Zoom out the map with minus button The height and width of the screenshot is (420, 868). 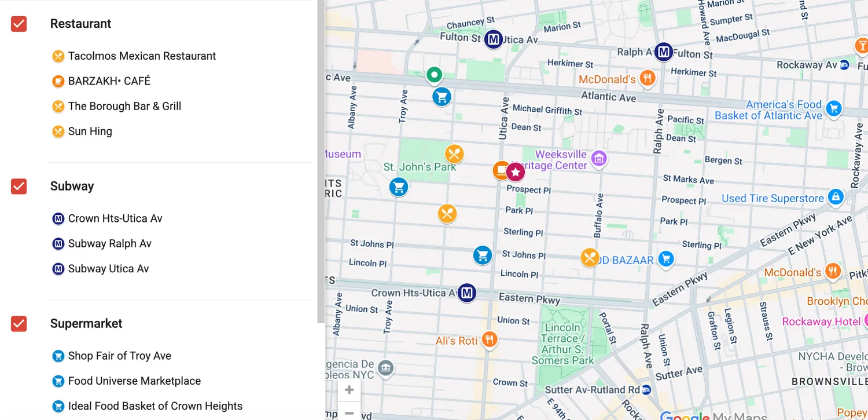click(x=349, y=412)
